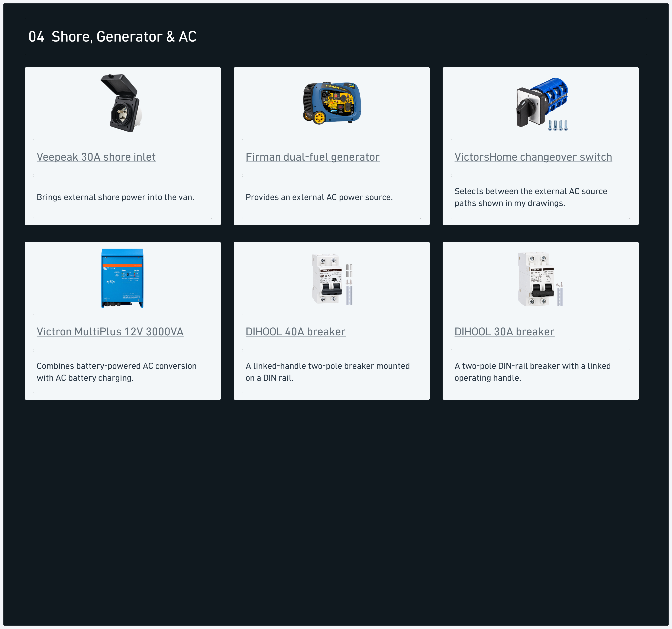Screen dimensions: 672x629
Task: Click the 30A breaker product photo
Action: pyautogui.click(x=540, y=279)
